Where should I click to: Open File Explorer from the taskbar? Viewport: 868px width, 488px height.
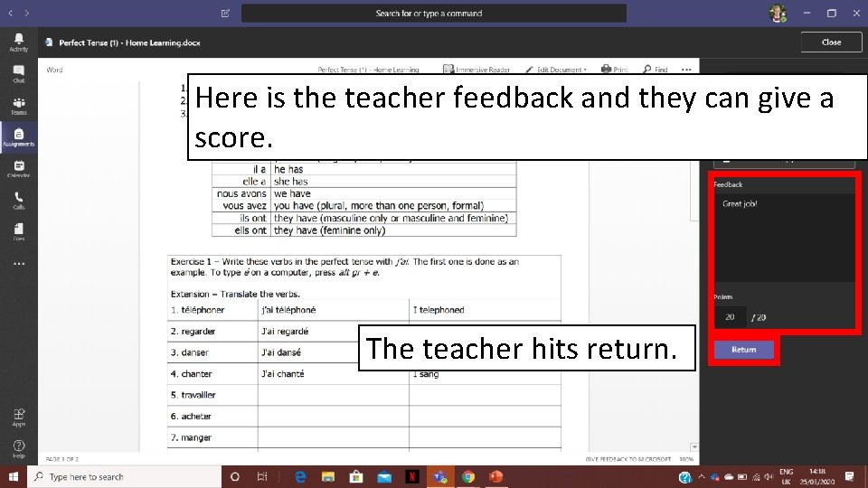327,476
